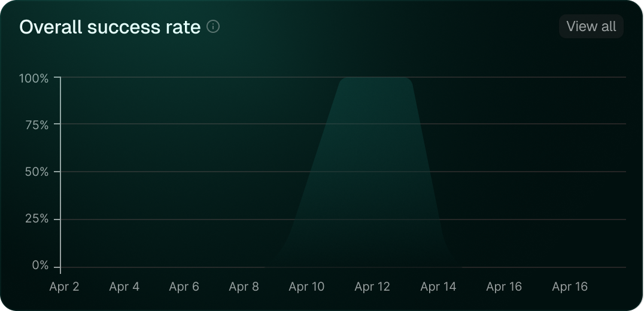
Task: Click the info icon beside Overall success rate
Action: tap(213, 27)
